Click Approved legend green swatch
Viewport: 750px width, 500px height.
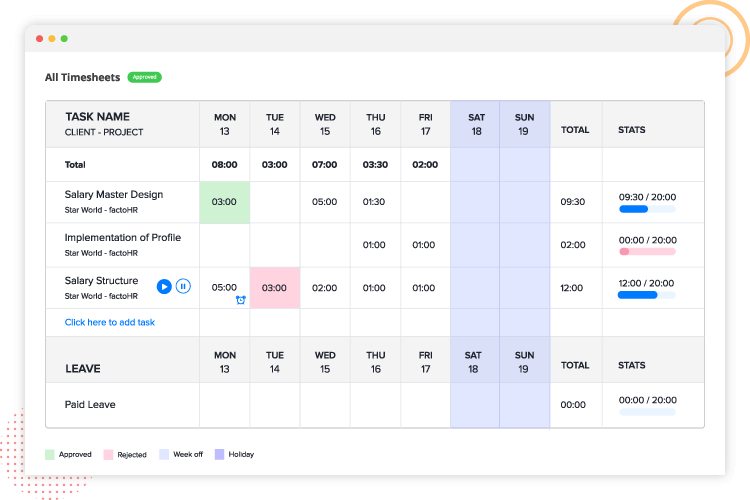pos(50,455)
